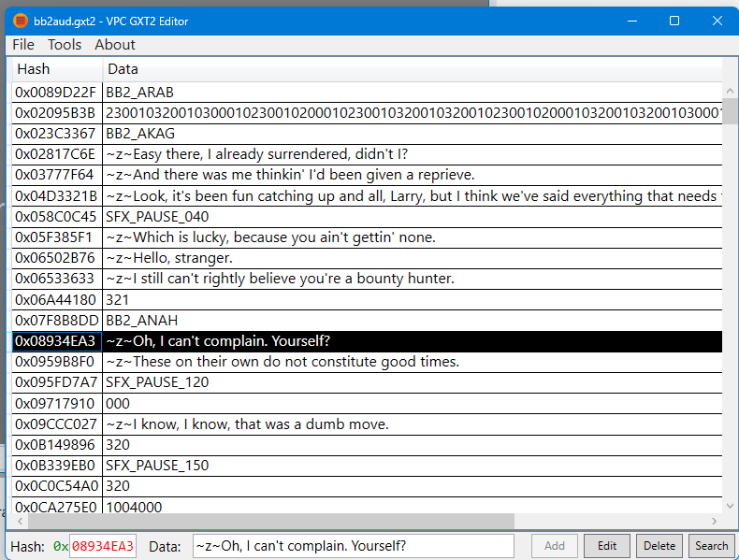Select row 'Look, it's been fun catching up'
This screenshot has height=560, width=739.
[367, 196]
